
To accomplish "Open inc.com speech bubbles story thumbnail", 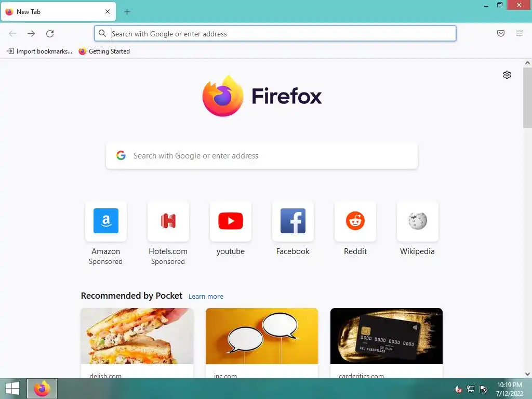I will click(x=262, y=336).
